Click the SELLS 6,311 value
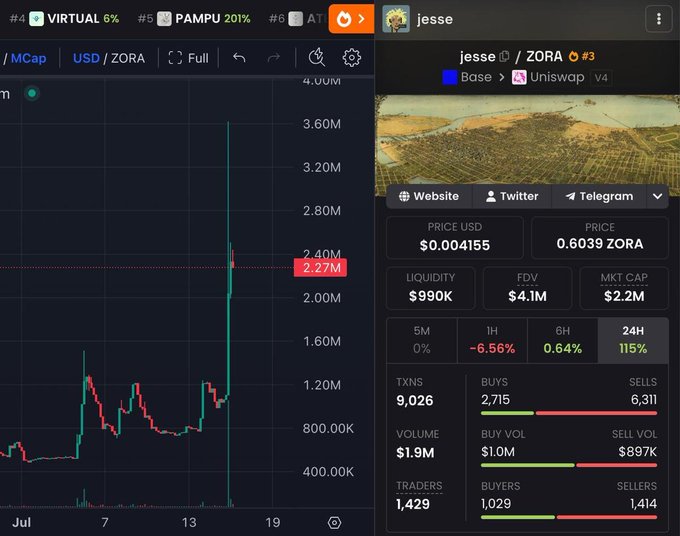 [644, 399]
